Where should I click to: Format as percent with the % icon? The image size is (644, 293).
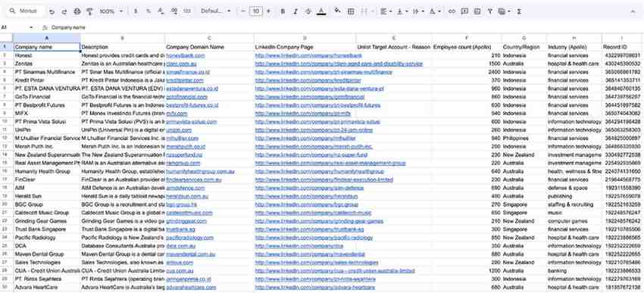click(x=148, y=11)
